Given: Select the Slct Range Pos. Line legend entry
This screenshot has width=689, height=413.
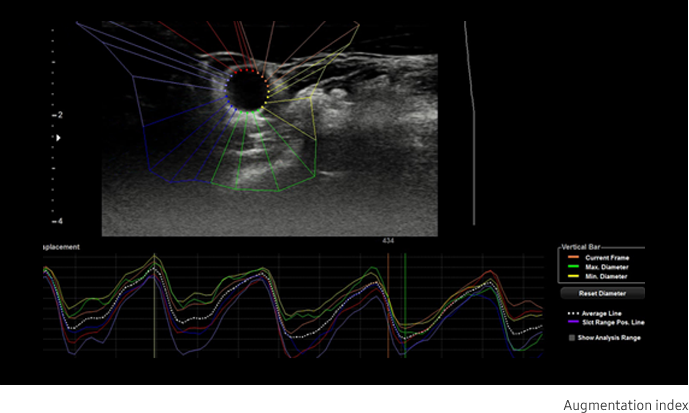Looking at the screenshot, I should tap(606, 322).
